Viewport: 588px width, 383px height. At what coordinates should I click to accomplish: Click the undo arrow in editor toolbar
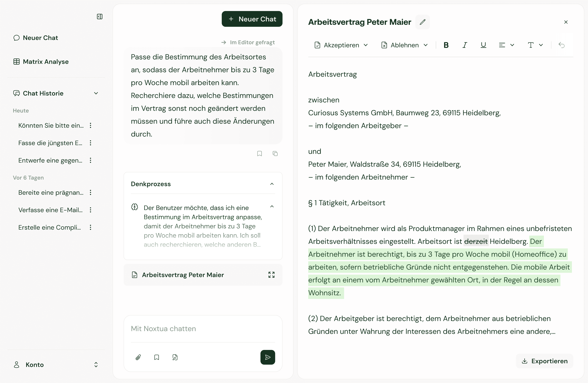pos(561,45)
